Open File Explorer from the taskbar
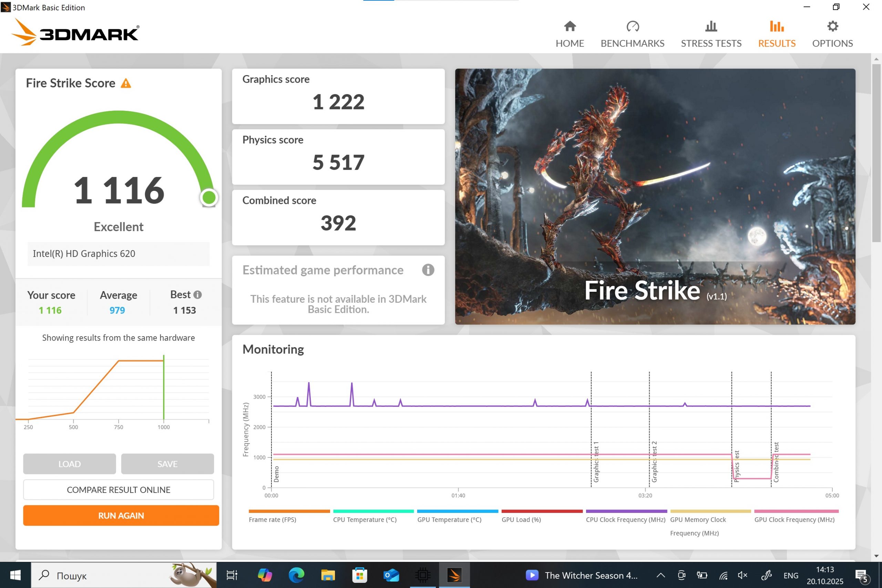This screenshot has height=588, width=882. tap(328, 575)
